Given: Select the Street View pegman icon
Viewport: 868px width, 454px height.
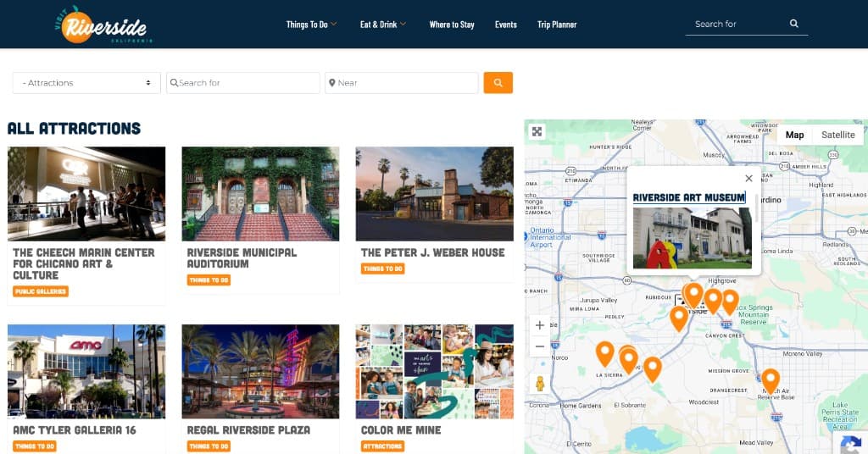Looking at the screenshot, I should pyautogui.click(x=540, y=383).
